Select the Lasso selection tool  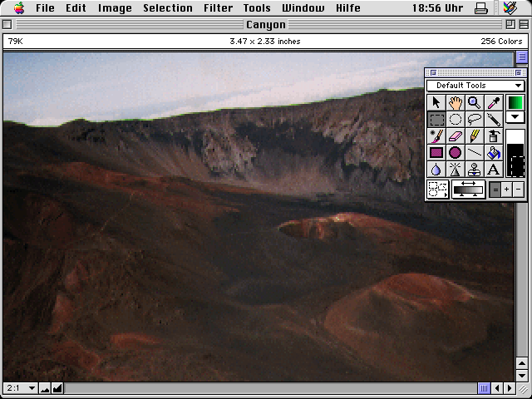pos(475,120)
